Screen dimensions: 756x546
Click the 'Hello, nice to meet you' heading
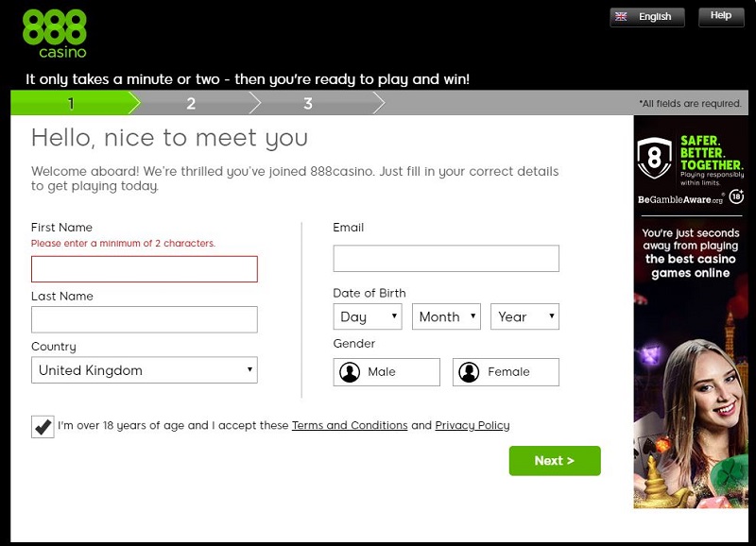pos(169,138)
